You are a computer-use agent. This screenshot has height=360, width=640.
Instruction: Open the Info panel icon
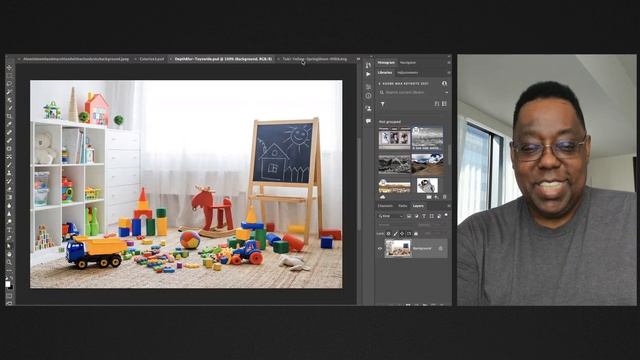point(368,96)
